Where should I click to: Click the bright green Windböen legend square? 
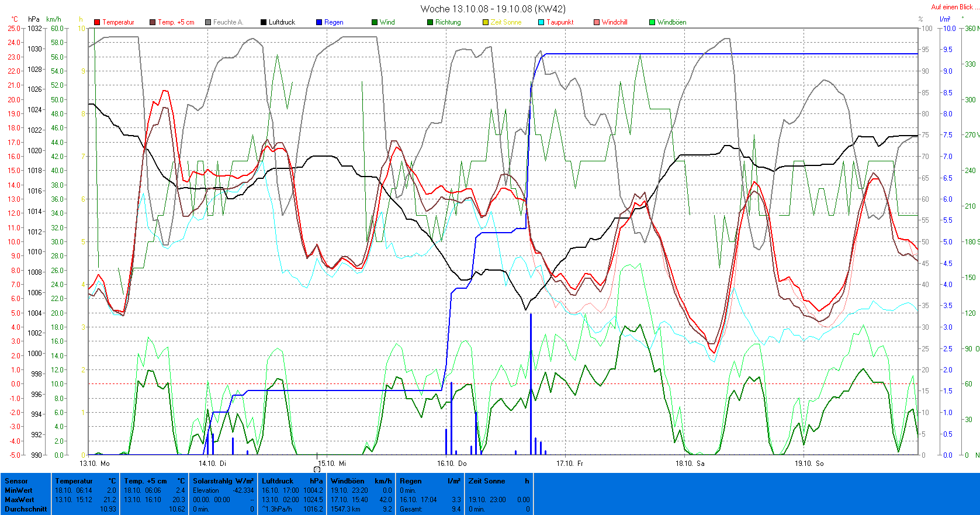pos(652,22)
